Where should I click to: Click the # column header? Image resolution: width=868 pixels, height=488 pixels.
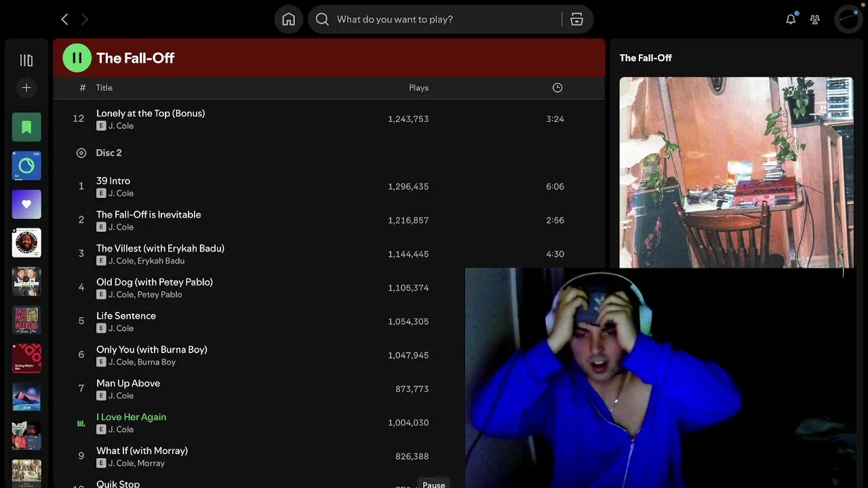[83, 87]
